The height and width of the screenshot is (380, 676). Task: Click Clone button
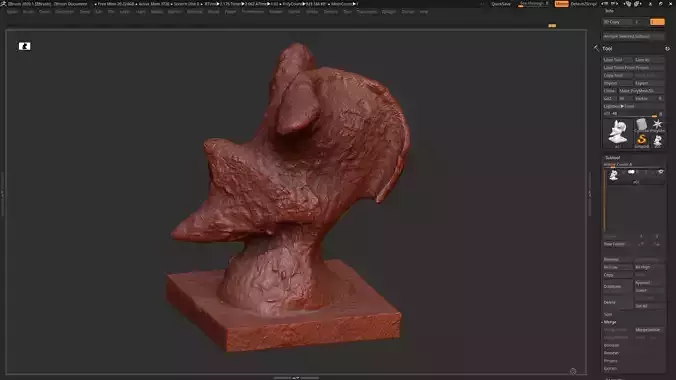click(x=610, y=91)
